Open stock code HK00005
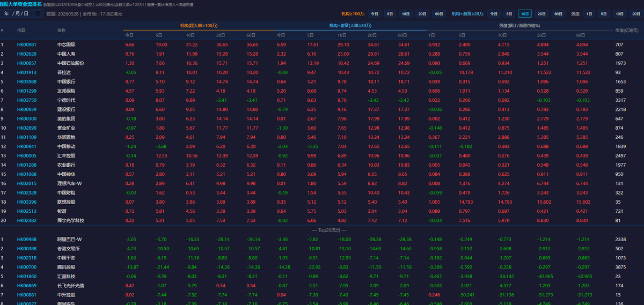Screen dimensions: 644x305 pyautogui.click(x=27, y=155)
